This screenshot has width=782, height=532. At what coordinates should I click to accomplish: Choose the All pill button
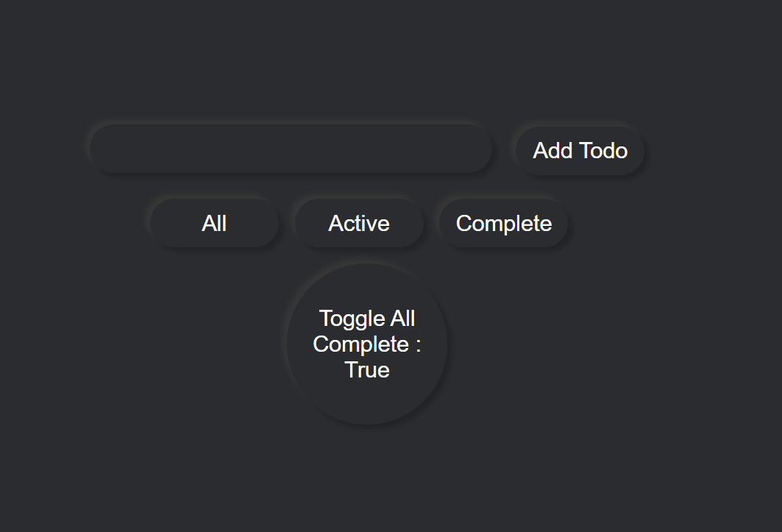[214, 223]
